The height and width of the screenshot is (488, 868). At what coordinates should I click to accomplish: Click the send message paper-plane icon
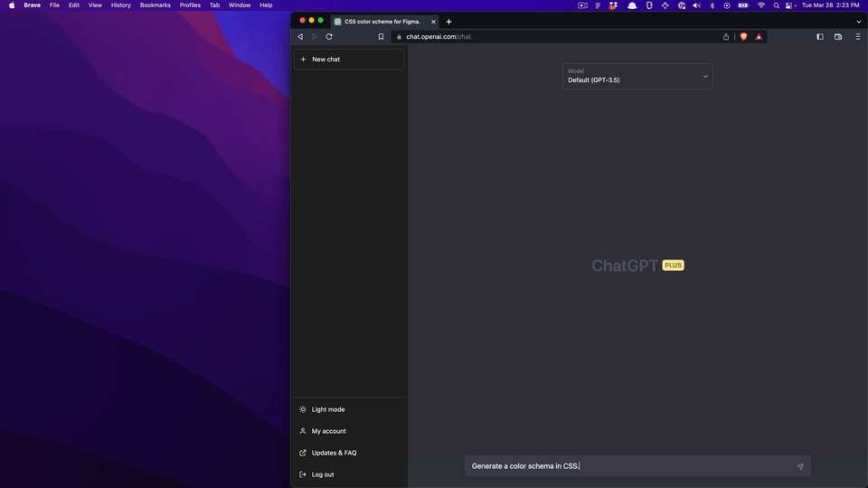(800, 466)
